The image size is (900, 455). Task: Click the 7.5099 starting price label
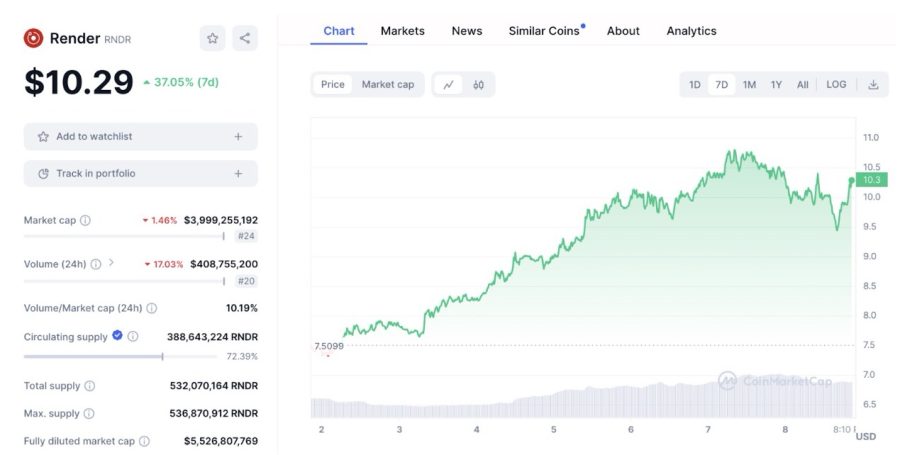click(x=329, y=346)
